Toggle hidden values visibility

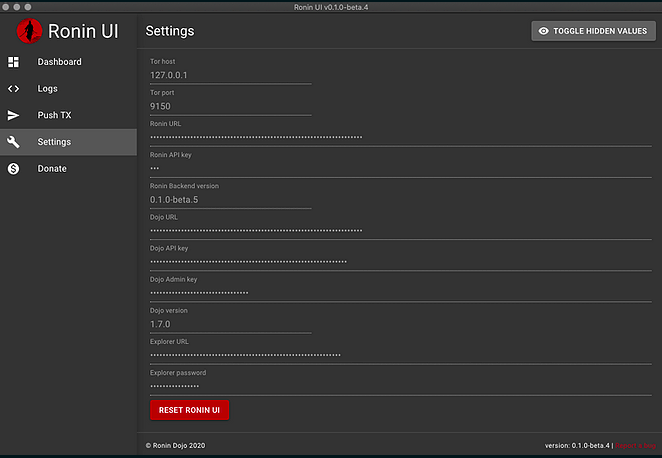tap(593, 31)
